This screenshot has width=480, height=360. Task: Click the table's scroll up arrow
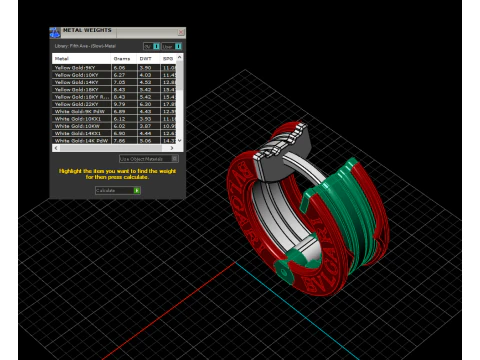point(180,57)
